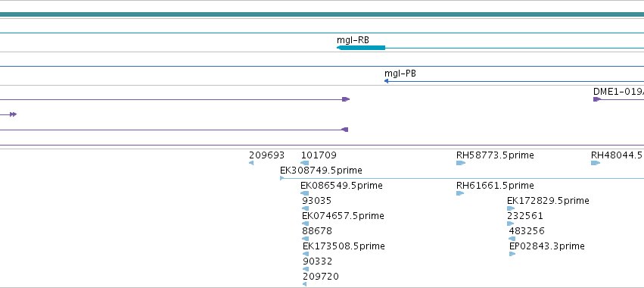The image size is (644, 288).
Task: Click the mgl-PB arrowhead marker
Action: (386, 81)
